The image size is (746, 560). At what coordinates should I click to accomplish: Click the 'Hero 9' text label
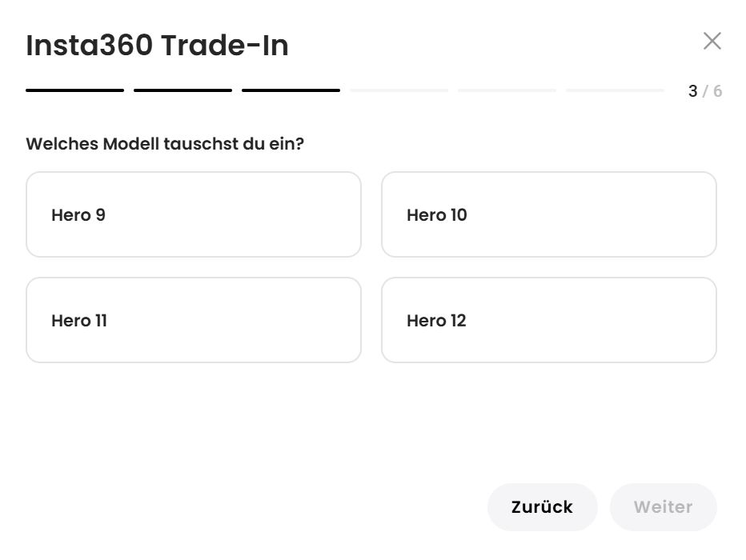coord(78,215)
